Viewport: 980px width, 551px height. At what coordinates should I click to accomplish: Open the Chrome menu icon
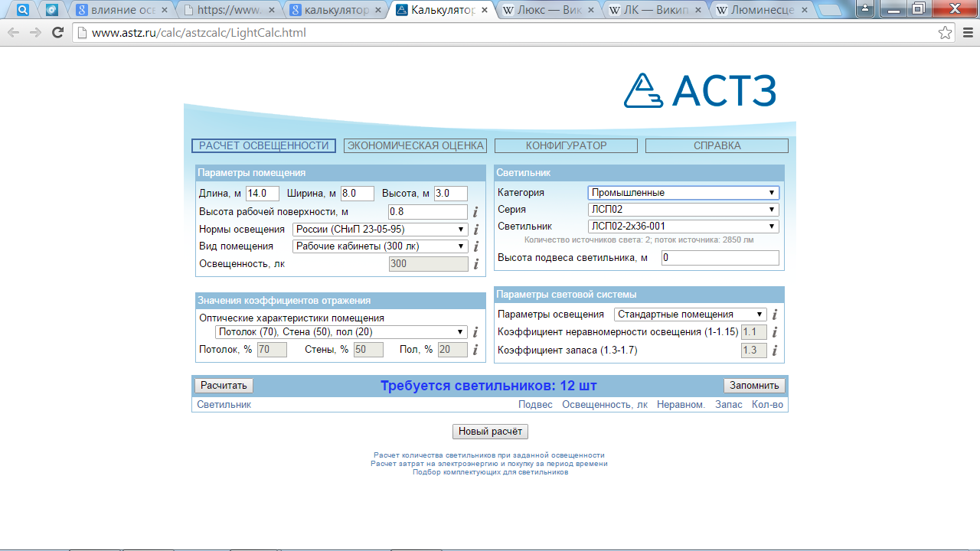(967, 33)
